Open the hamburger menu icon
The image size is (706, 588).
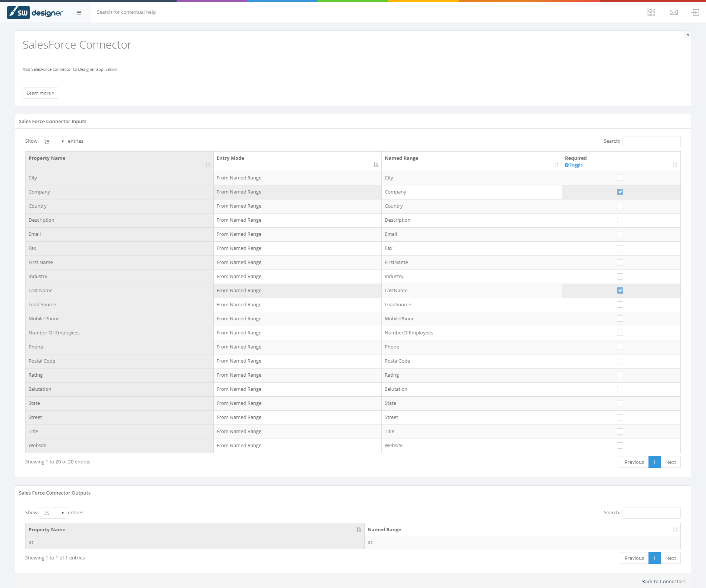tap(79, 13)
